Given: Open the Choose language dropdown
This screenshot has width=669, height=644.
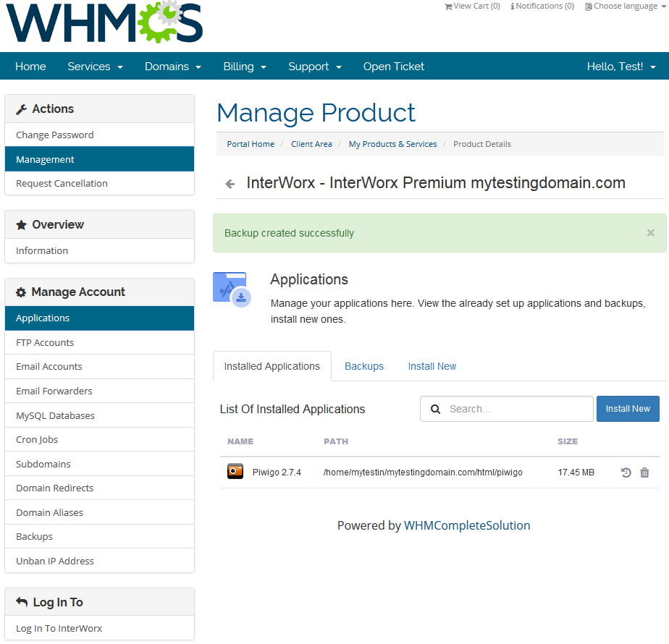Looking at the screenshot, I should tap(625, 6).
